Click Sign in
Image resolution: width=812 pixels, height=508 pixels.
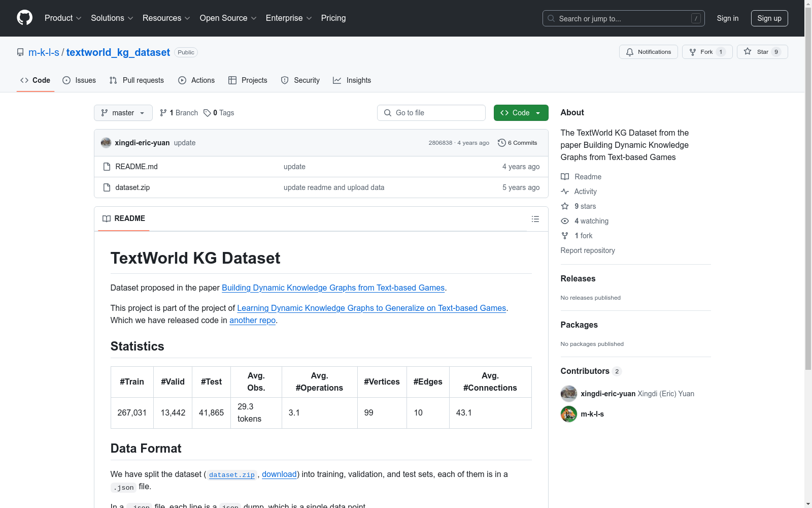pos(728,18)
